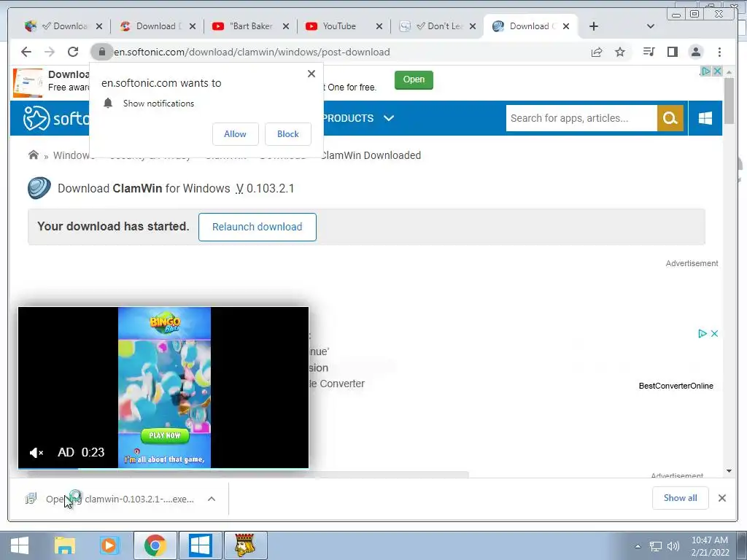Share this page via the share icon
Viewport: 747px width, 560px height.
pos(597,52)
